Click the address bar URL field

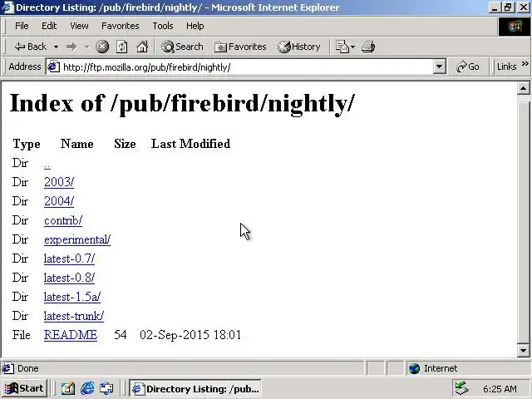click(x=247, y=67)
